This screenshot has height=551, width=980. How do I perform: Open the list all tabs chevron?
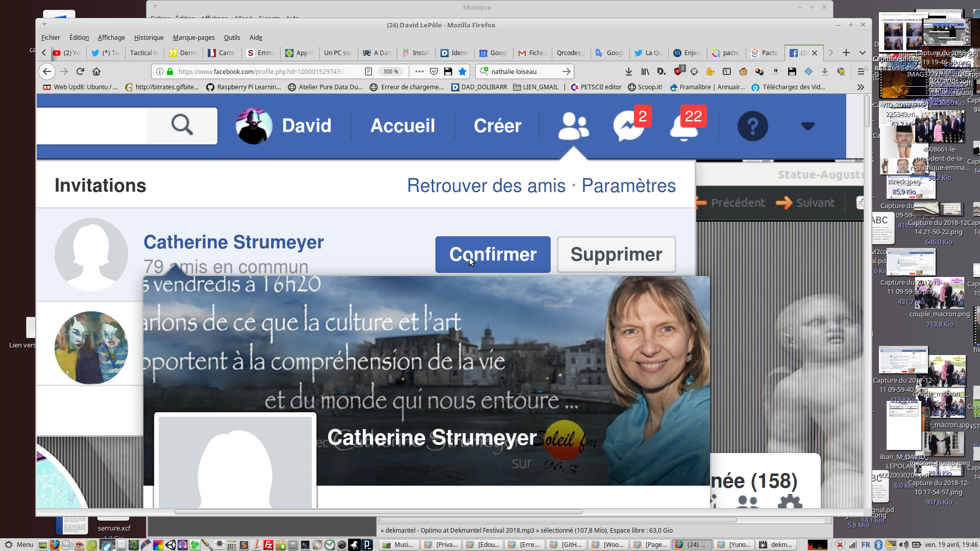click(x=862, y=53)
